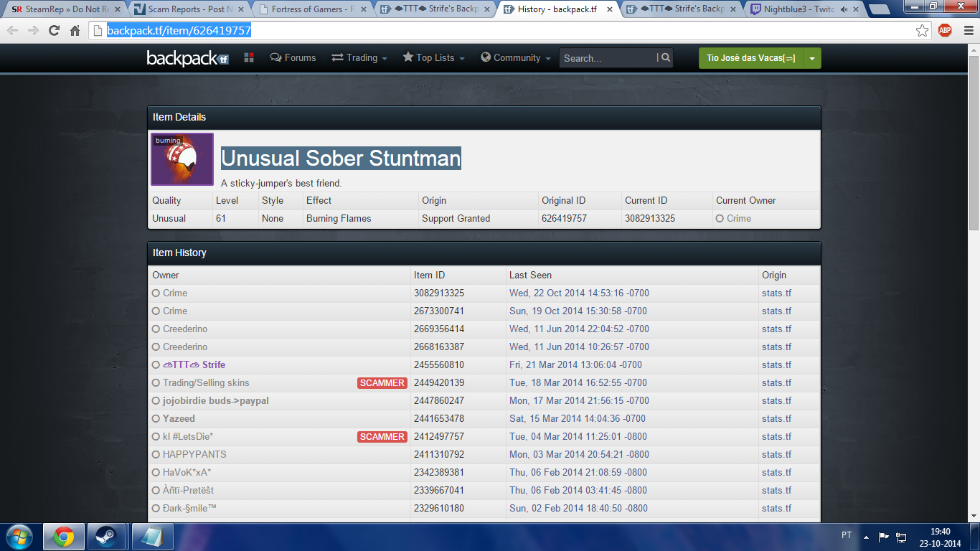Click the search magnifier icon
980x551 pixels.
click(x=666, y=58)
